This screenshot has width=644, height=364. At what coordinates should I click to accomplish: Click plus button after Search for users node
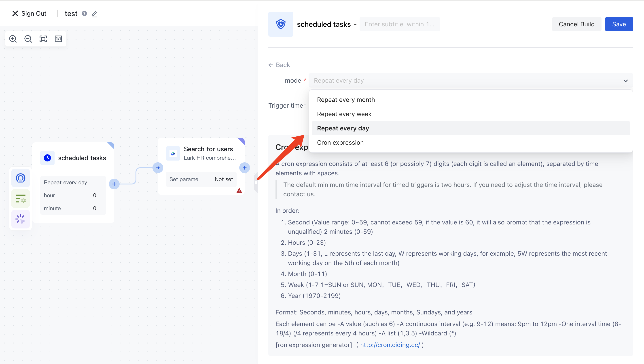click(245, 168)
